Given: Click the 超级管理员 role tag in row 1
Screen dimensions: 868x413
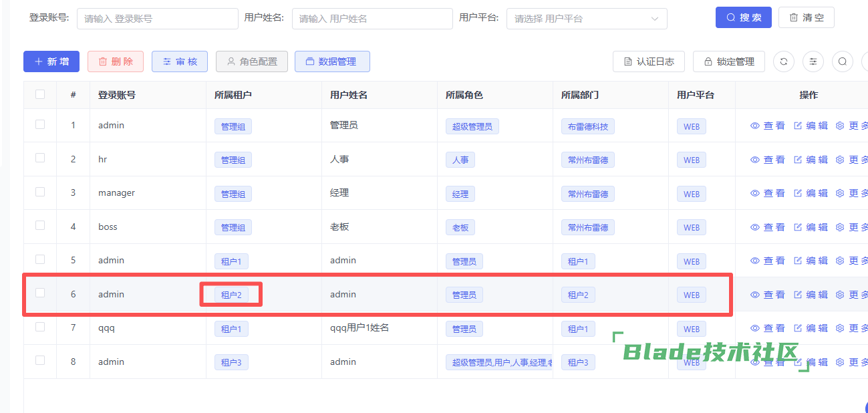Looking at the screenshot, I should point(472,126).
